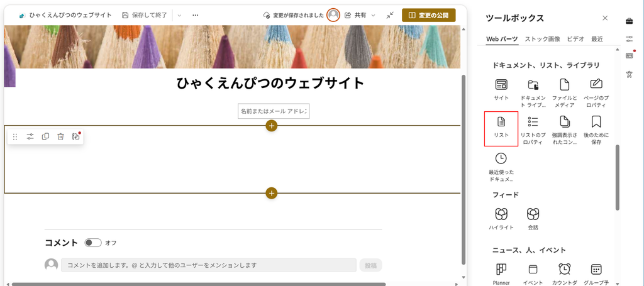Add the 会話 feed web part
The image size is (644, 286).
click(x=533, y=218)
